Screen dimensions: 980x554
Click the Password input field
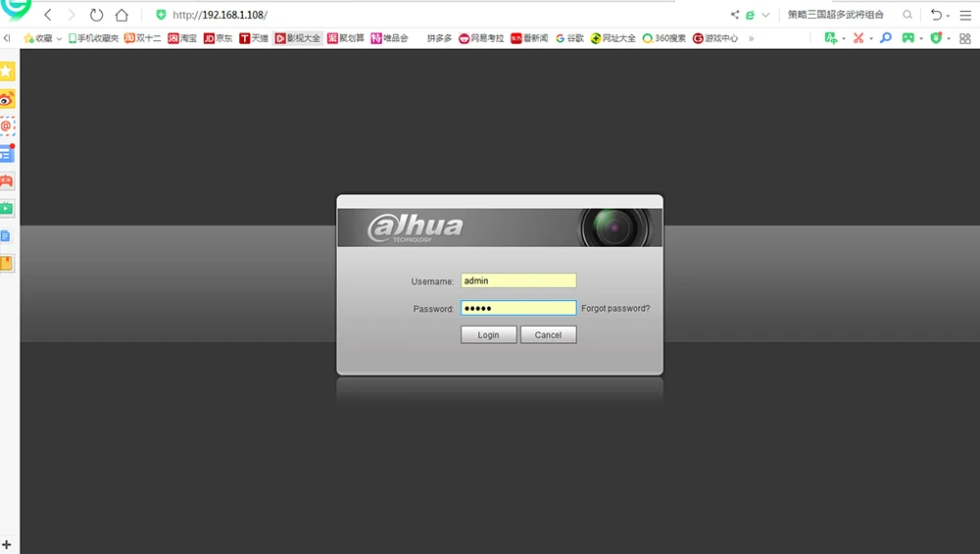coord(518,308)
